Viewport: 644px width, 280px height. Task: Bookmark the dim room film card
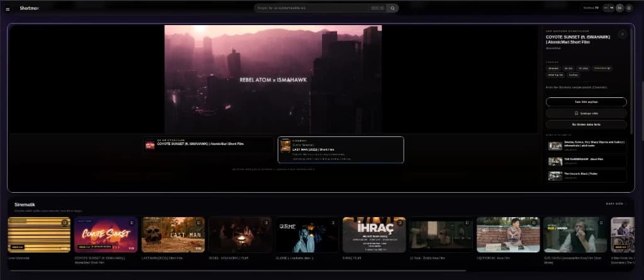coord(467,223)
